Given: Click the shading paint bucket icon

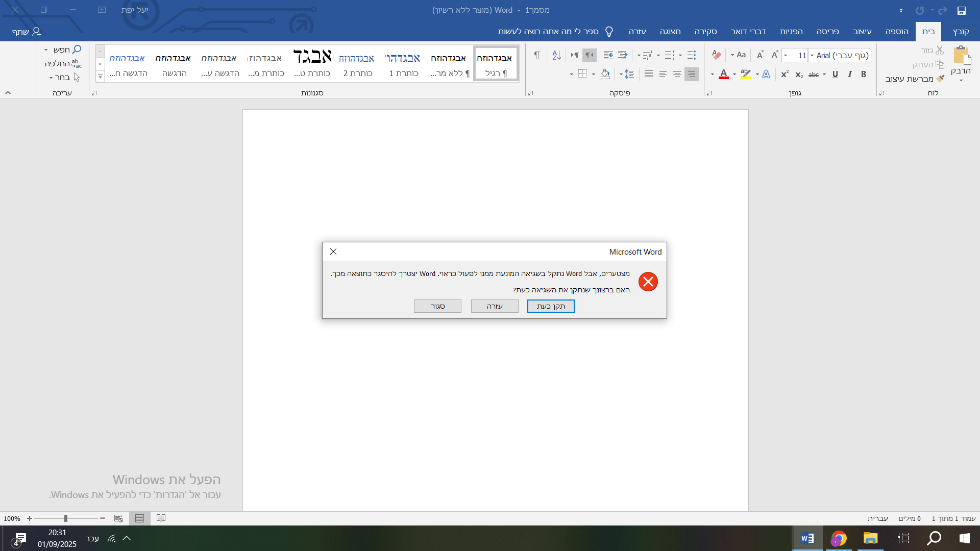Looking at the screenshot, I should pyautogui.click(x=605, y=74).
